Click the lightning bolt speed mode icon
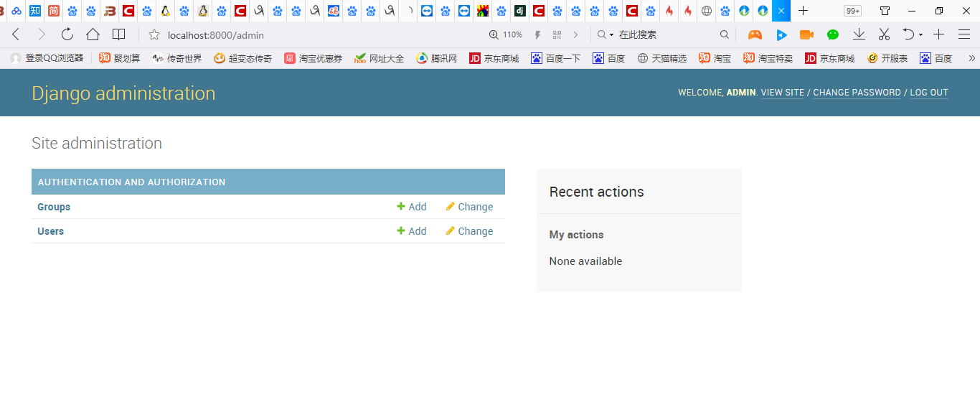 (537, 34)
